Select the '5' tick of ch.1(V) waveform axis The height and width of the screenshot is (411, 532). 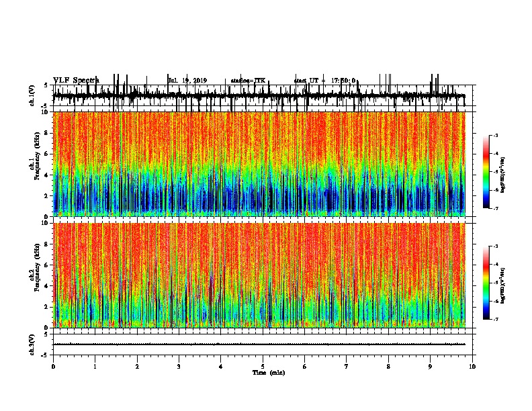click(x=46, y=85)
